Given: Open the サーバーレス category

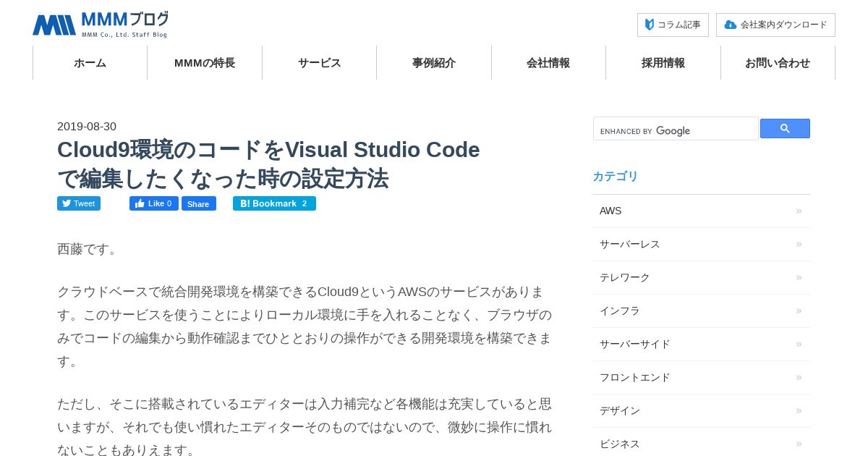Looking at the screenshot, I should (x=702, y=244).
